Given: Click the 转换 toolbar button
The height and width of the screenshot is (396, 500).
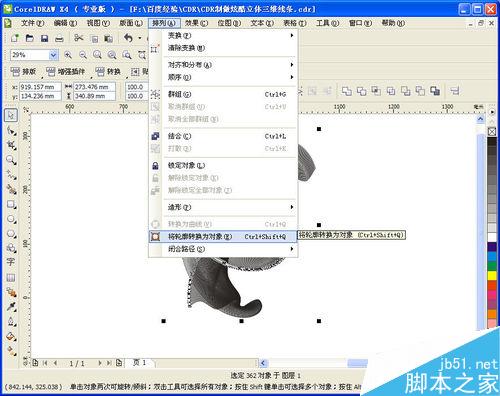Looking at the screenshot, I should click(x=108, y=72).
